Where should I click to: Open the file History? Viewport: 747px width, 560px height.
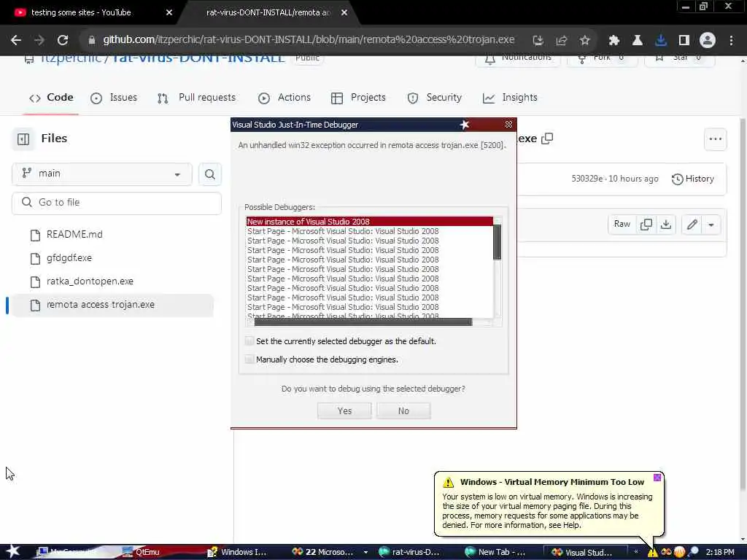pyautogui.click(x=693, y=179)
